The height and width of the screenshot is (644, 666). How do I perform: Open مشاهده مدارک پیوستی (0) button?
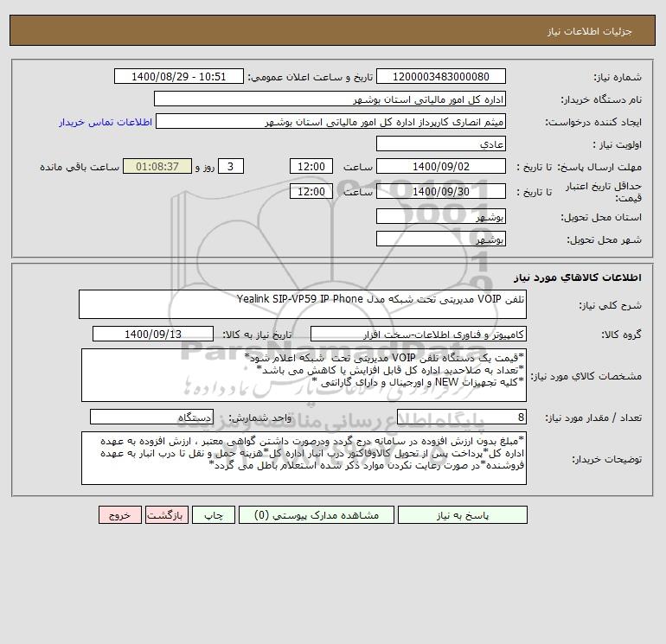317,515
